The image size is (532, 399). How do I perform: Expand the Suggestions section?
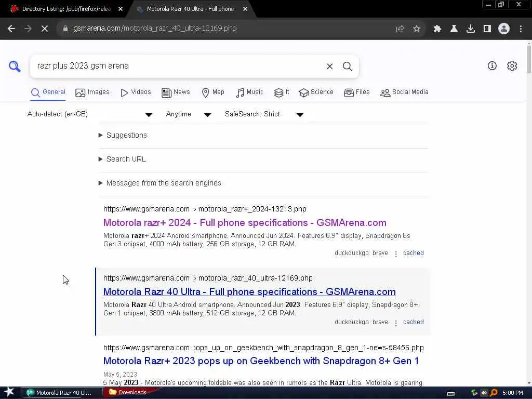click(123, 136)
